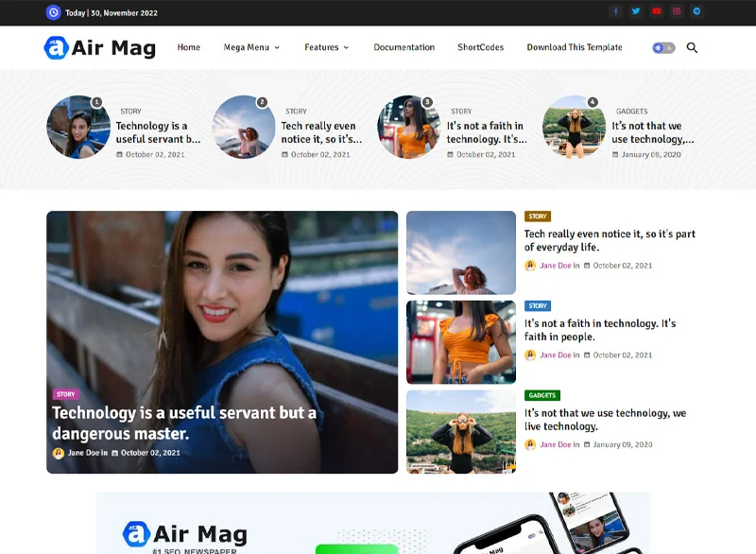Open the Instagram social icon
The image size is (756, 554).
pyautogui.click(x=677, y=11)
